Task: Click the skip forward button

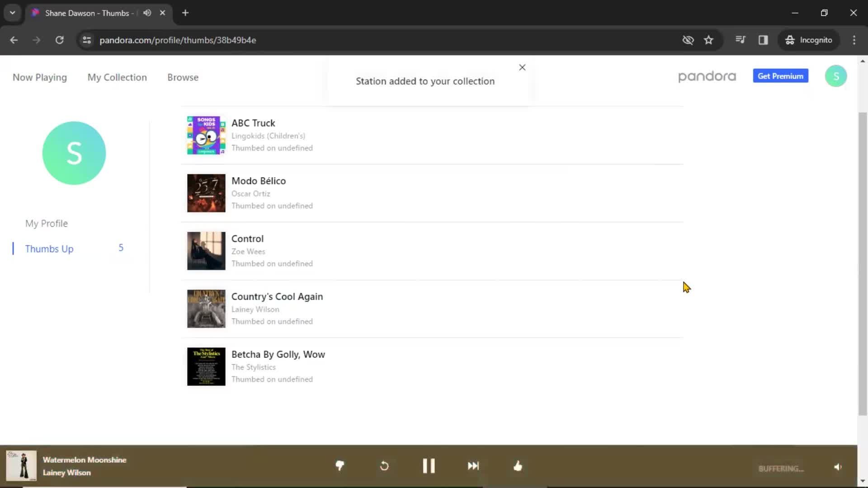Action: (x=473, y=466)
